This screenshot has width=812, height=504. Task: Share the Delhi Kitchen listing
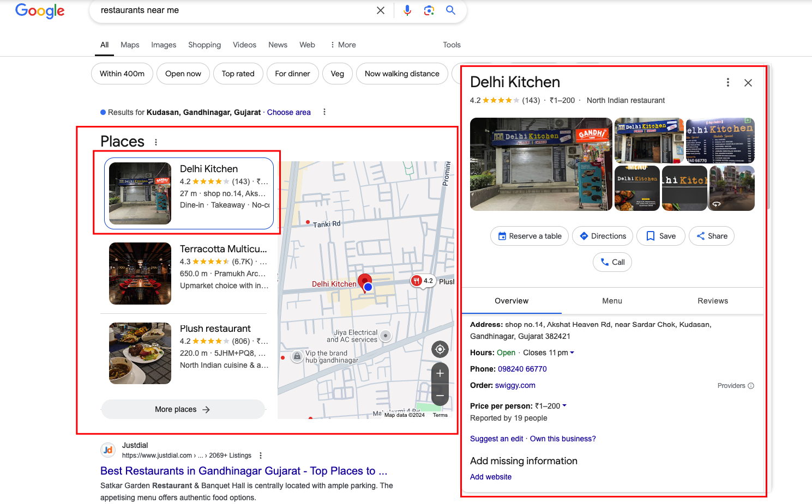(x=712, y=236)
